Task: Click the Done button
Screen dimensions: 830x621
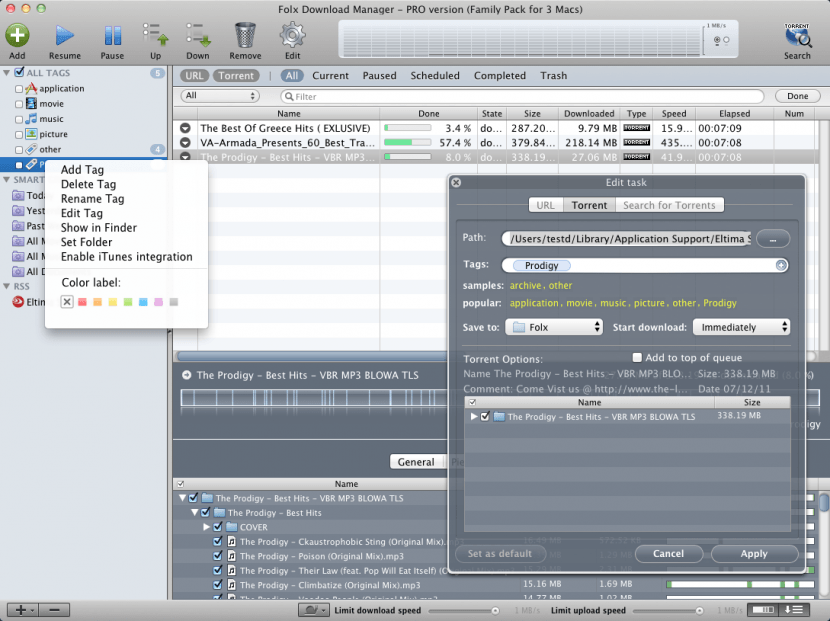Action: coord(797,96)
